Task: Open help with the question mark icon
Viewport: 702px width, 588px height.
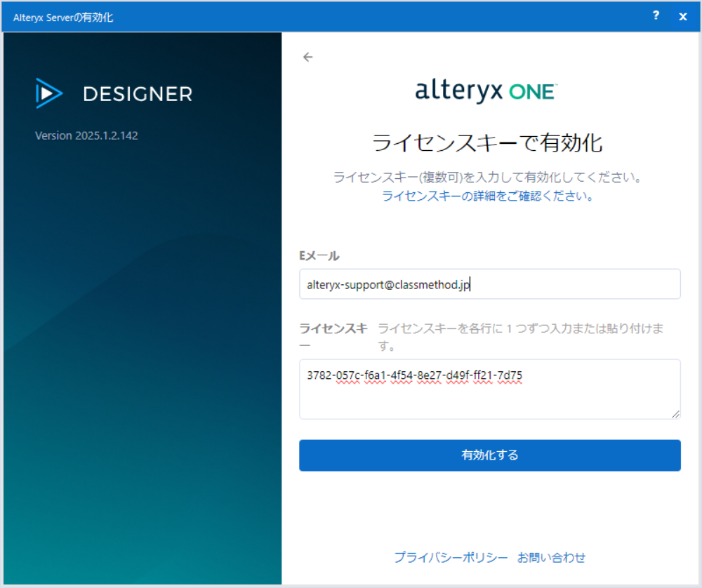Action: pos(656,16)
